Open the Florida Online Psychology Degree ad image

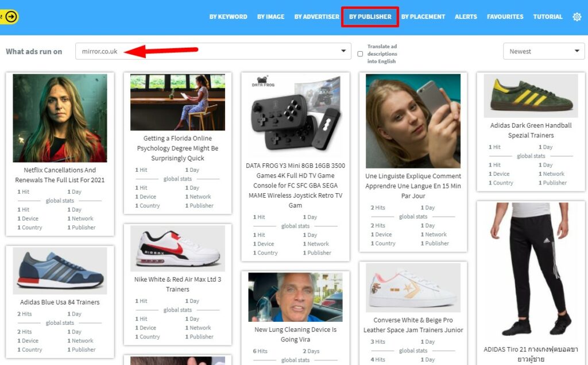[178, 102]
